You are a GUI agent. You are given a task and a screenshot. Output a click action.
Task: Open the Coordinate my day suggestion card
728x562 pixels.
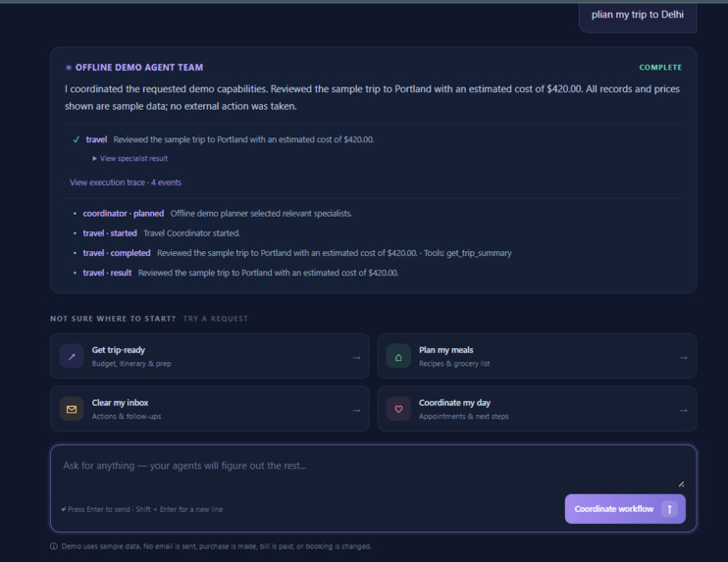point(537,409)
